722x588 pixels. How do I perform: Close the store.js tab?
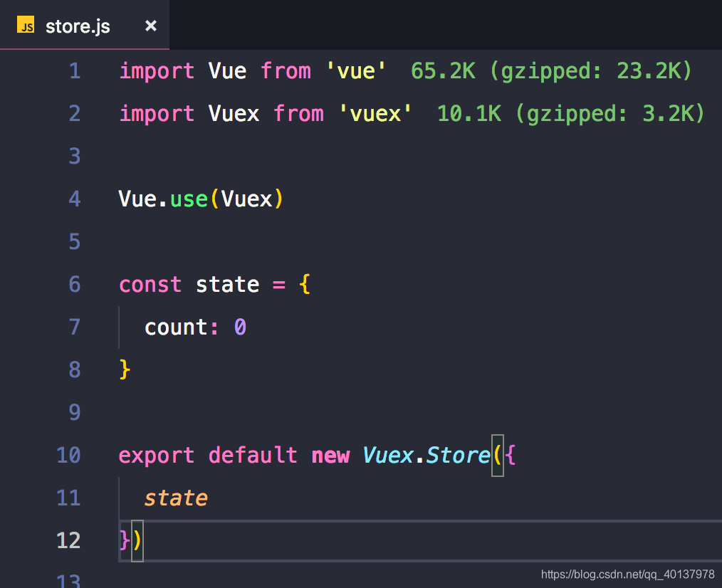150,26
